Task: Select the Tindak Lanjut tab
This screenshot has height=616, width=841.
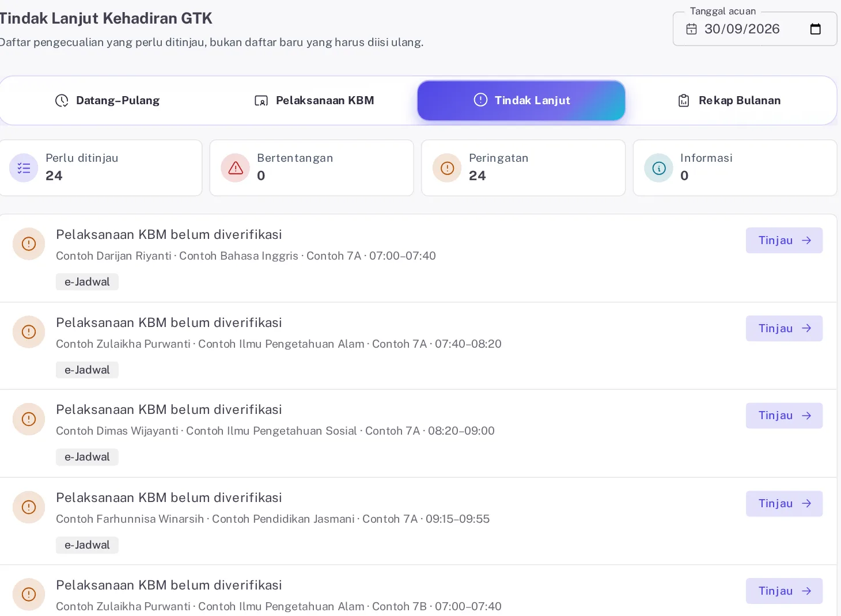Action: (x=521, y=101)
